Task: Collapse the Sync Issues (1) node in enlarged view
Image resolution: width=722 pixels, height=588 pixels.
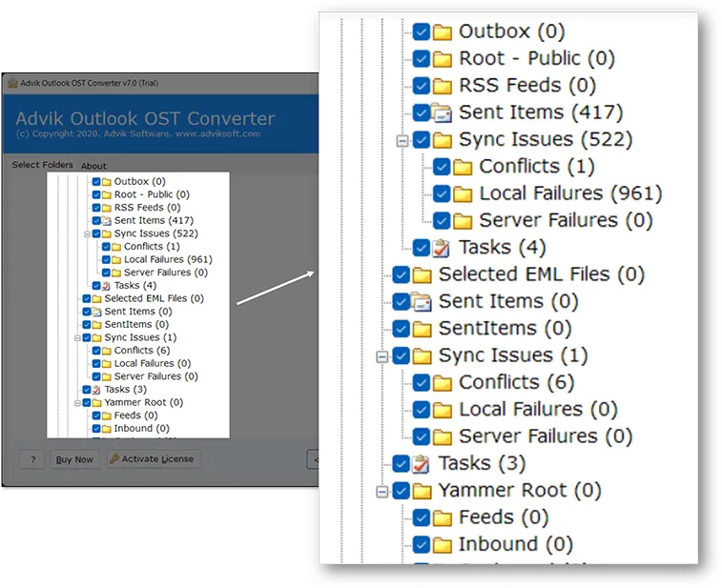Action: pyautogui.click(x=382, y=356)
